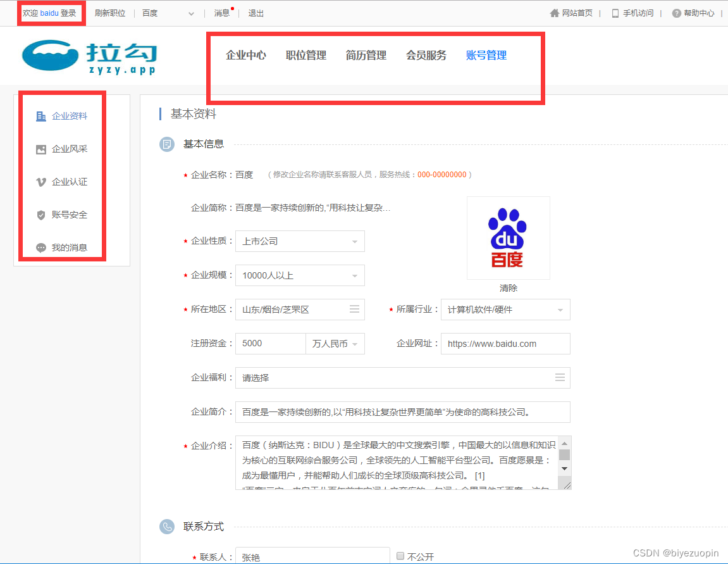Click the 拉勾 site logo
728x564 pixels.
click(89, 57)
